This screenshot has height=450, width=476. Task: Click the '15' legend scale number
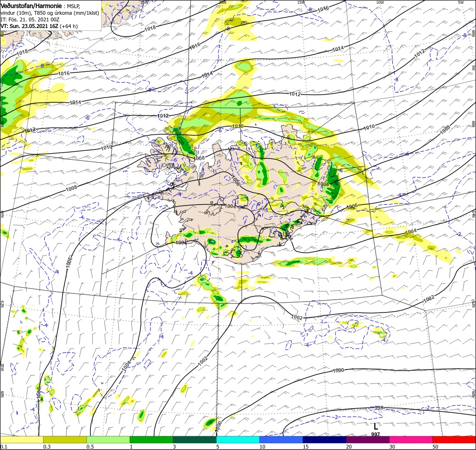tap(306, 447)
